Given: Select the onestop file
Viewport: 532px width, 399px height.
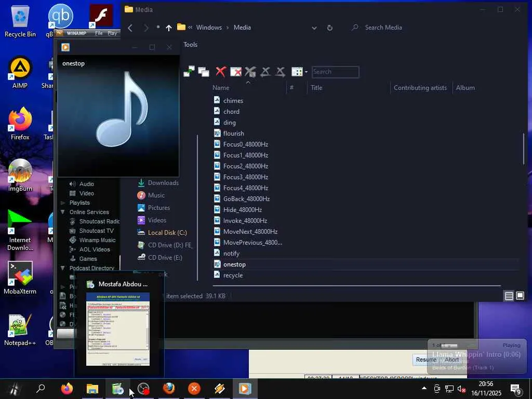Looking at the screenshot, I should pos(234,264).
